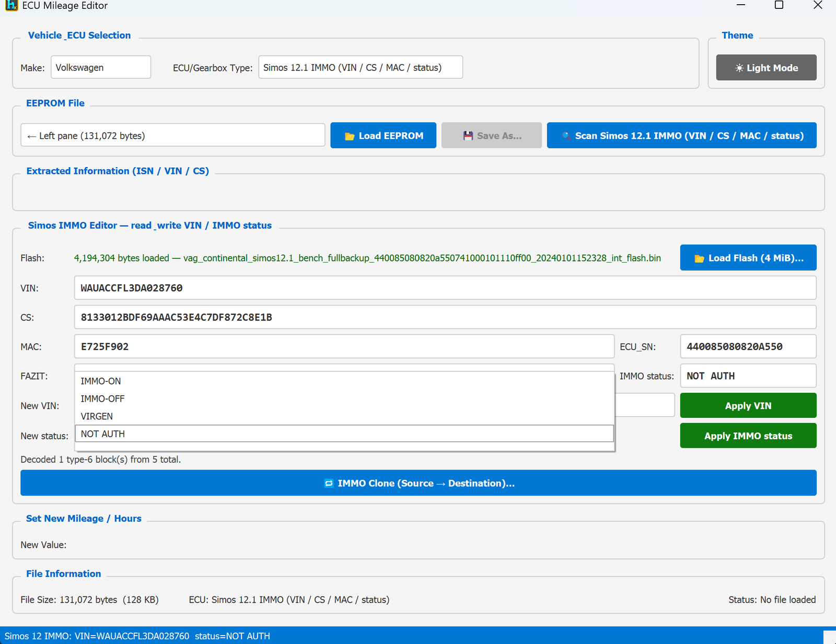
Task: Choose VIRGEN in the status list
Action: tap(344, 416)
